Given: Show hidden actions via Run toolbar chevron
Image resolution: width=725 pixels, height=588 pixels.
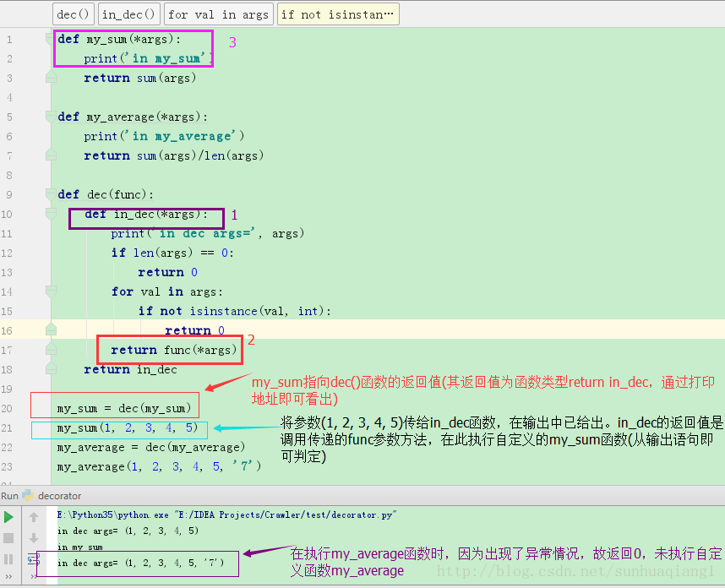Looking at the screenshot, I should [8, 575].
